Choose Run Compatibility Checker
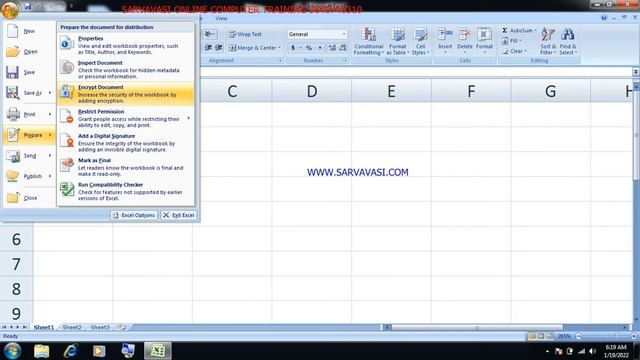This screenshot has height=360, width=640. click(126, 191)
